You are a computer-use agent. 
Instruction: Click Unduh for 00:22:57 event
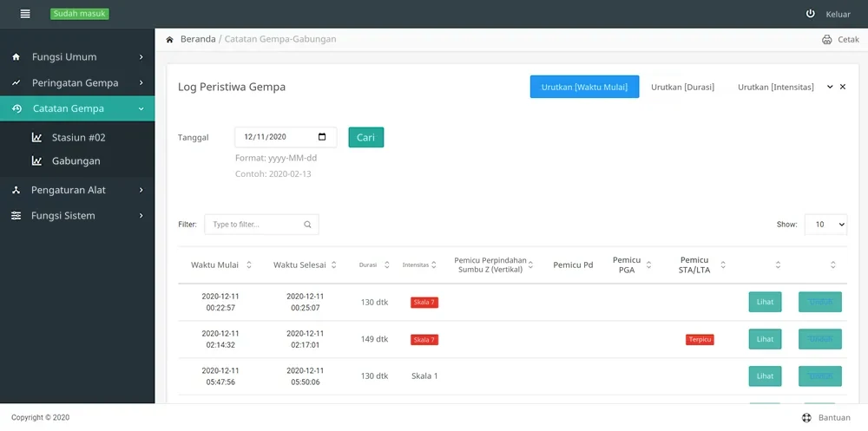[x=820, y=302]
